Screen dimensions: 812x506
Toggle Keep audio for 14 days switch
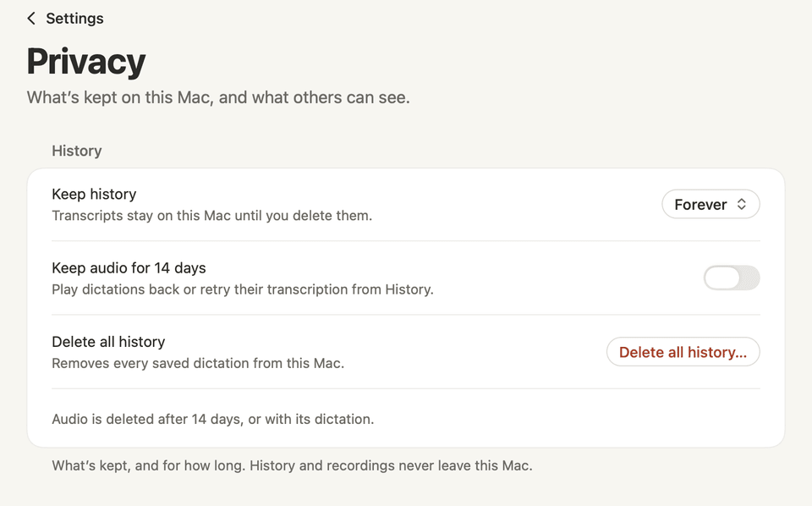point(731,278)
